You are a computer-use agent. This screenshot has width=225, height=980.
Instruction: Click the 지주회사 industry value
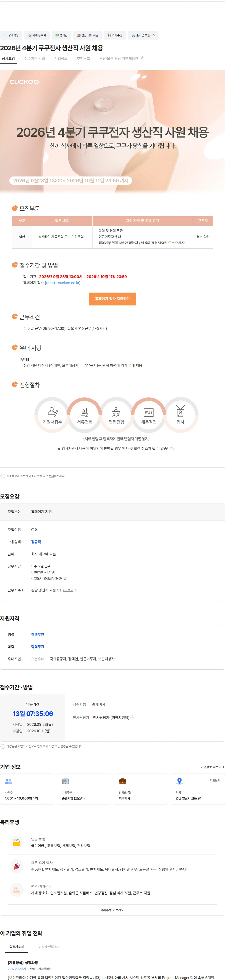click(x=124, y=798)
